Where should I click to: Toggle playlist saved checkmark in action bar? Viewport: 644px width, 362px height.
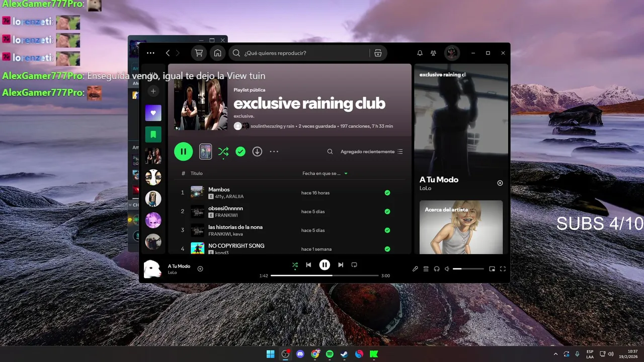pyautogui.click(x=240, y=151)
